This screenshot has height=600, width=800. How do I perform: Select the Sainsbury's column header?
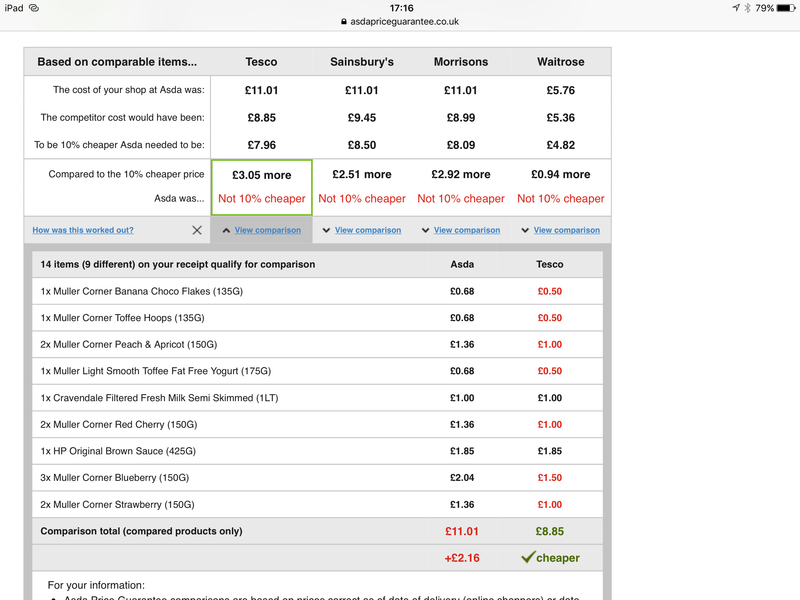[x=362, y=62]
